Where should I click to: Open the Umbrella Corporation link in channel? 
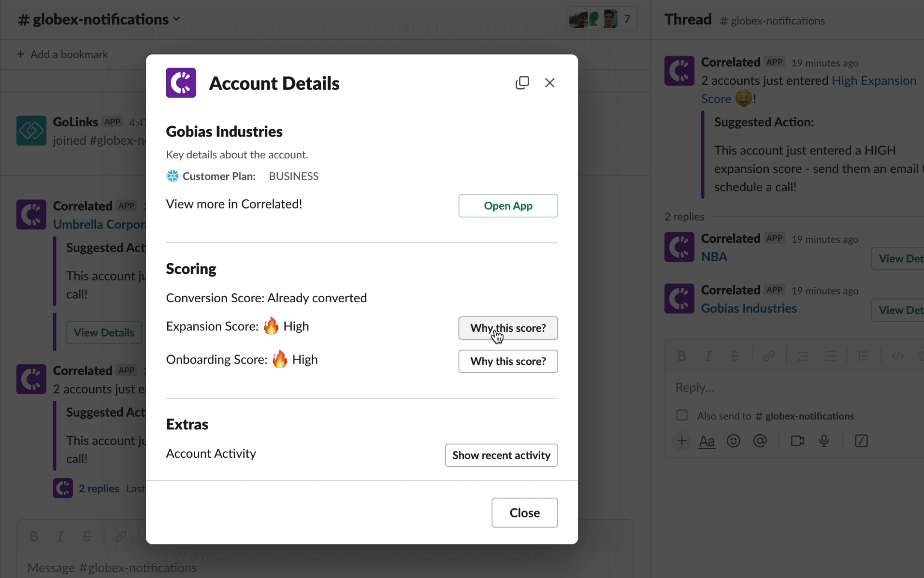(99, 224)
